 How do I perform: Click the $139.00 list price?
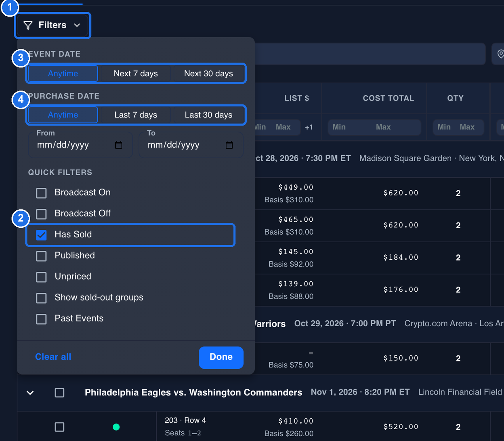[x=296, y=284]
